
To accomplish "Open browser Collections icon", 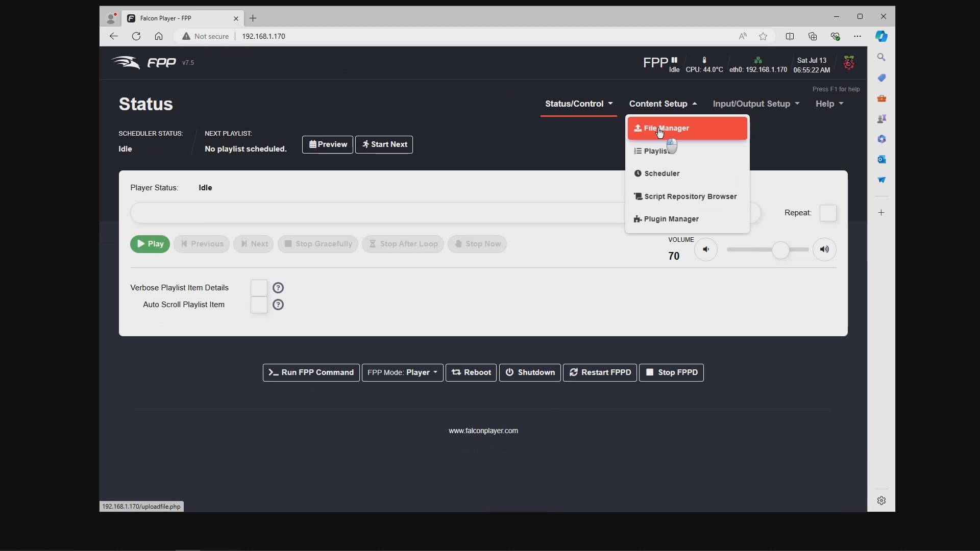I will point(813,36).
